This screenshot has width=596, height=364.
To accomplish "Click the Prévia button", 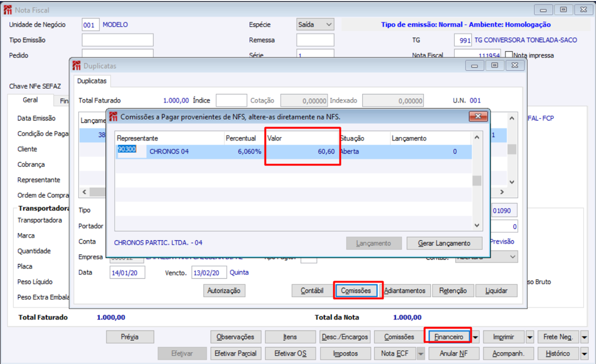I will [130, 337].
